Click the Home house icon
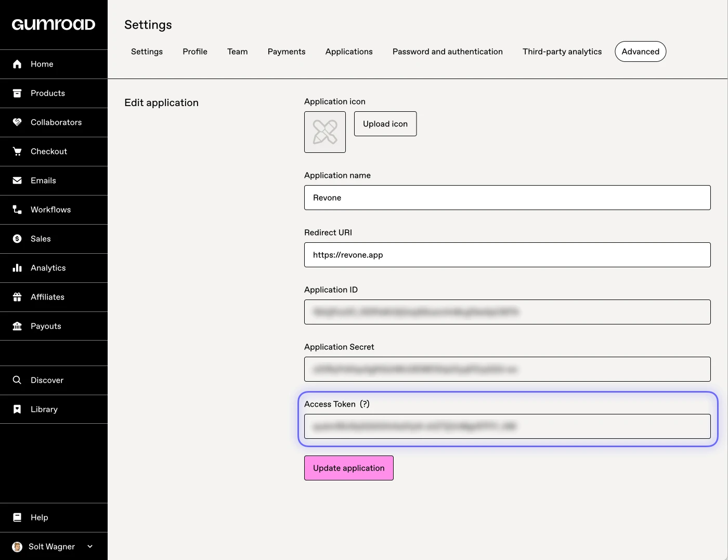728x560 pixels. [x=17, y=64]
